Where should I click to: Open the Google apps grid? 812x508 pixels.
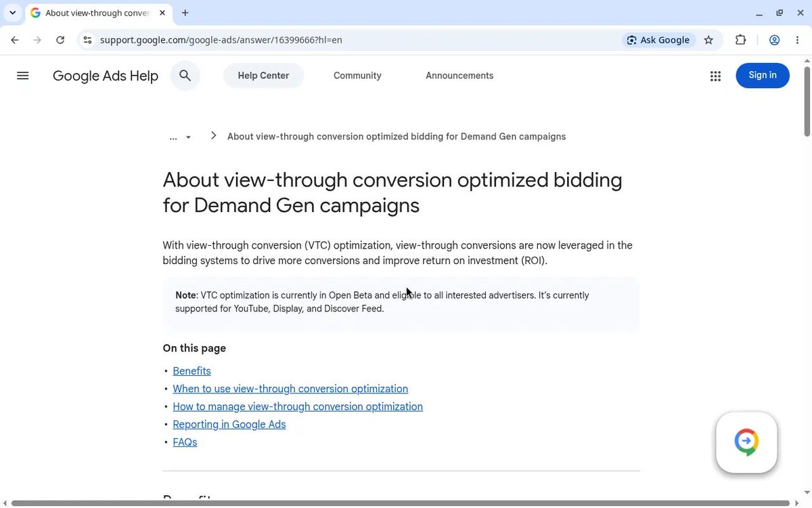(715, 76)
